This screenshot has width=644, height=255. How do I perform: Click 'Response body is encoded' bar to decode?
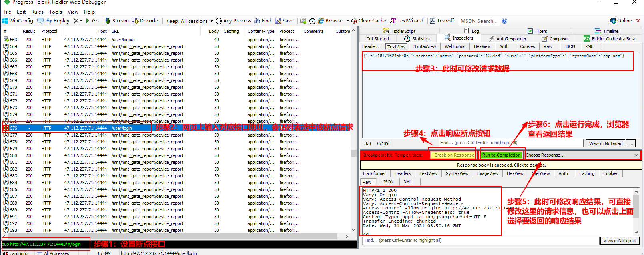(x=501, y=165)
